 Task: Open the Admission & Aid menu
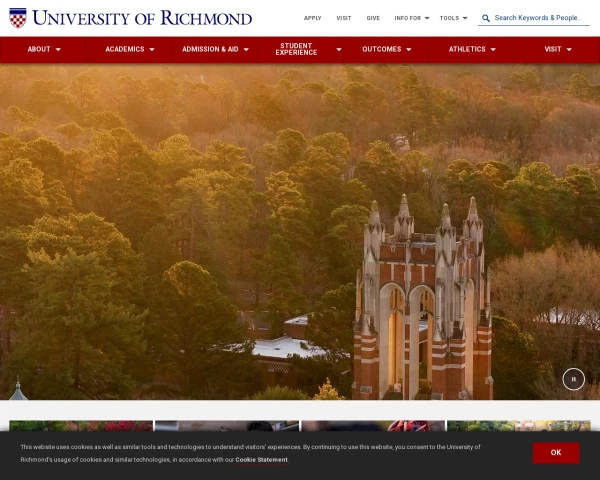point(210,49)
